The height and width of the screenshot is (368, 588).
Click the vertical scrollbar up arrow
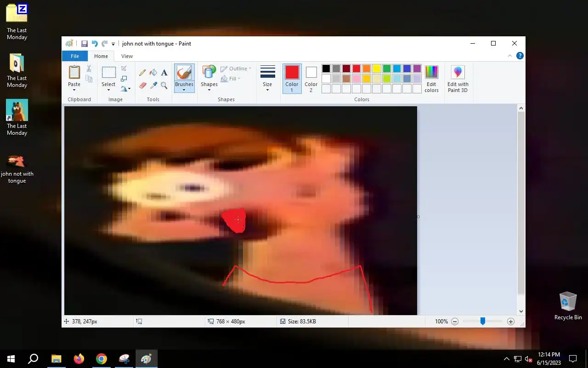[x=521, y=109]
